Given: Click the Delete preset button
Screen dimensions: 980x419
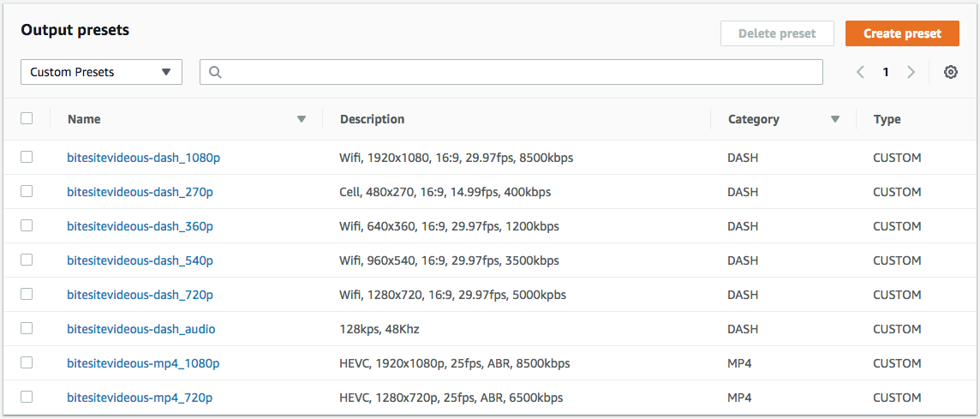Looking at the screenshot, I should tap(777, 33).
